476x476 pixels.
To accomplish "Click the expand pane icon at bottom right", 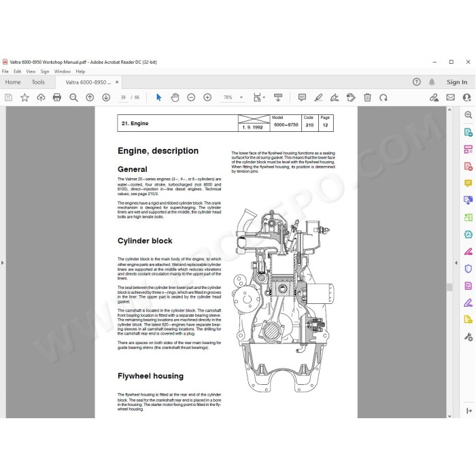I will click(x=469, y=411).
